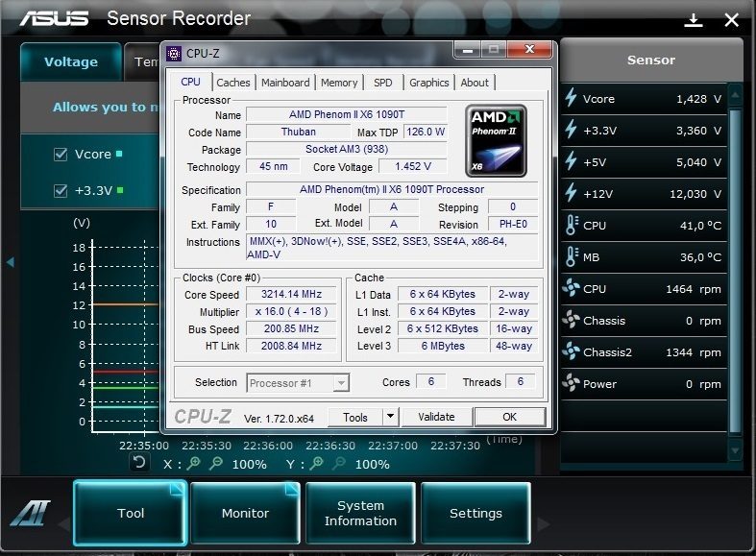Click OK in CPU-Z
The width and height of the screenshot is (756, 556).
coord(510,417)
